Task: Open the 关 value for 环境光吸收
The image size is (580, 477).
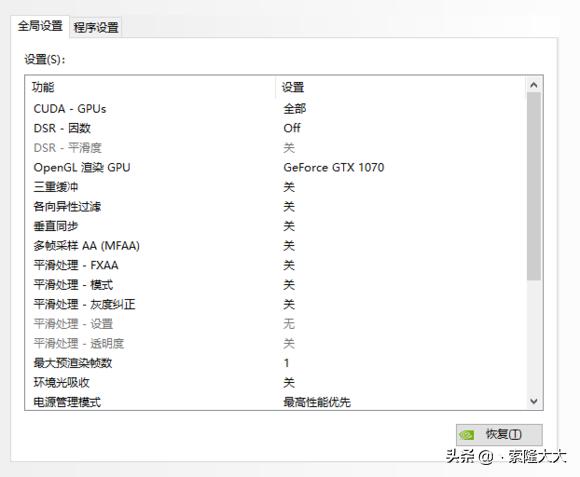Action: (x=289, y=383)
